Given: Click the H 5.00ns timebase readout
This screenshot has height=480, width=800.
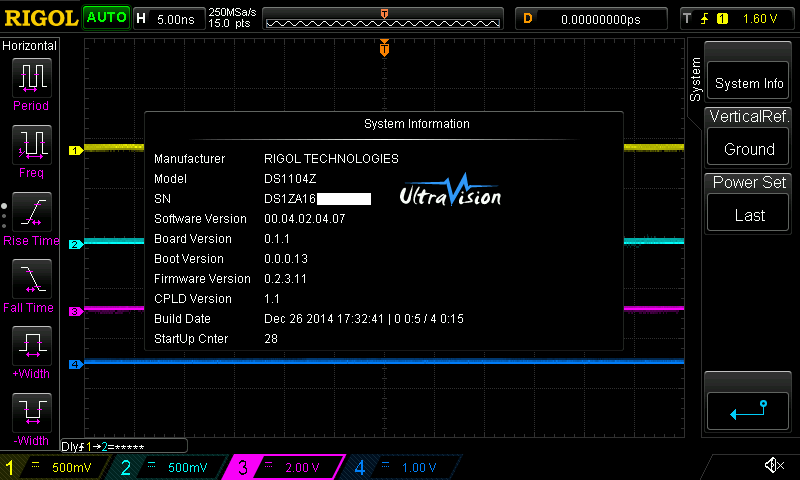Looking at the screenshot, I should tap(169, 19).
